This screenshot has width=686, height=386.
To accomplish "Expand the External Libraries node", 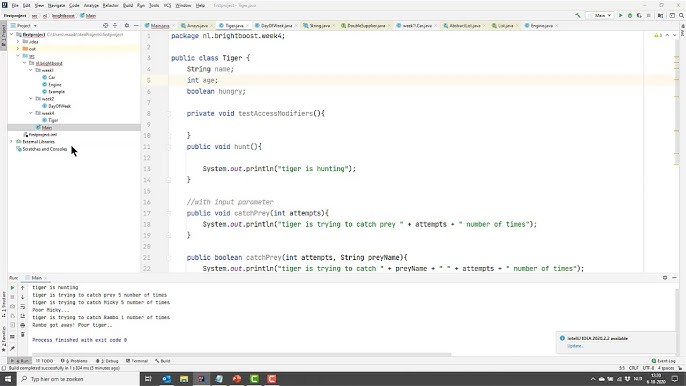I will pos(12,142).
